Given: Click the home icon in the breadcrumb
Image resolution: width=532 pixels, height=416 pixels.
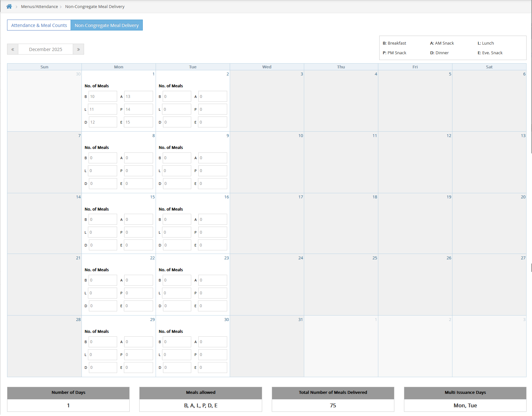Looking at the screenshot, I should [x=9, y=6].
